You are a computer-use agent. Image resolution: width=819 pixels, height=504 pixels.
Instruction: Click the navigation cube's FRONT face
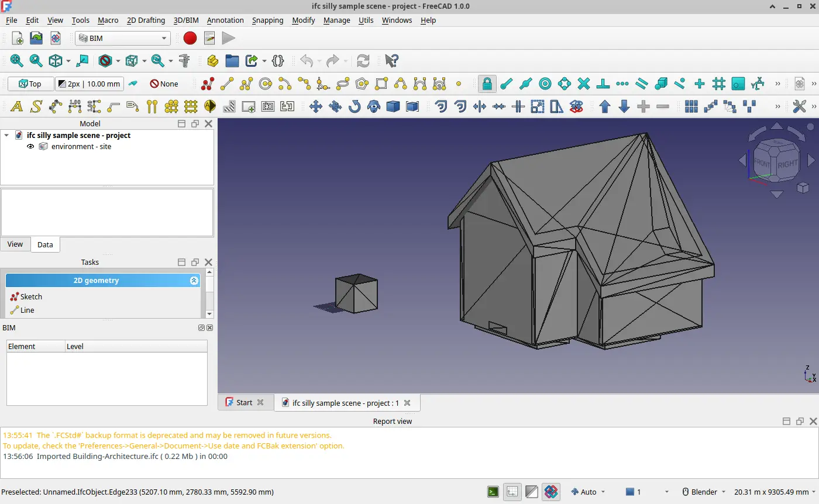pos(761,163)
